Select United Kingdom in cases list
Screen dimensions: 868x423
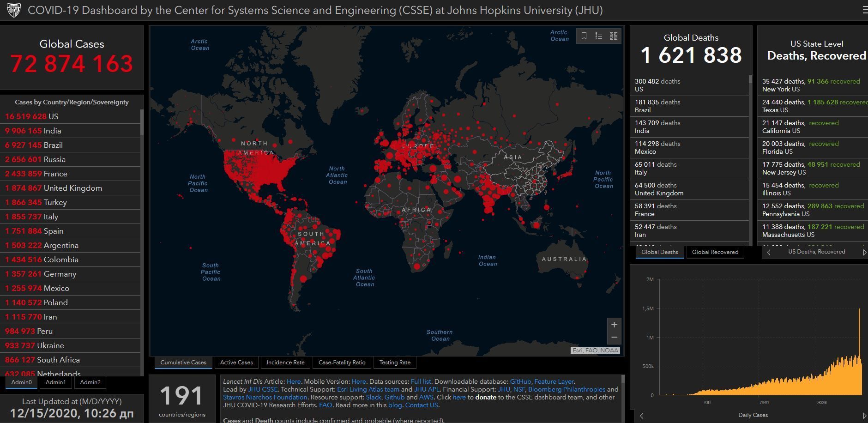[x=70, y=188]
